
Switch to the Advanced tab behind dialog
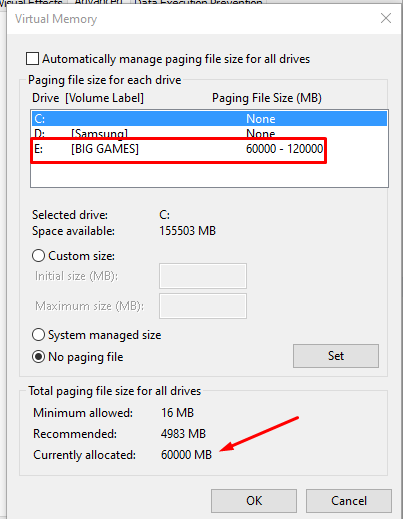98,2
